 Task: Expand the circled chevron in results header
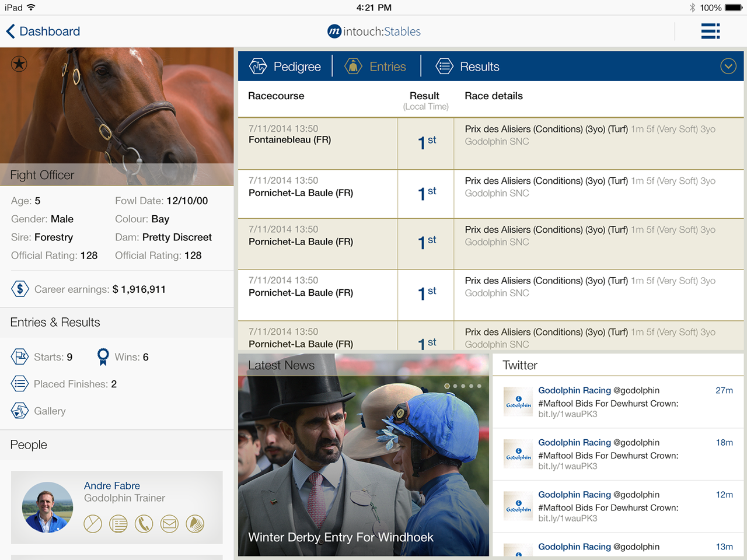(x=728, y=66)
